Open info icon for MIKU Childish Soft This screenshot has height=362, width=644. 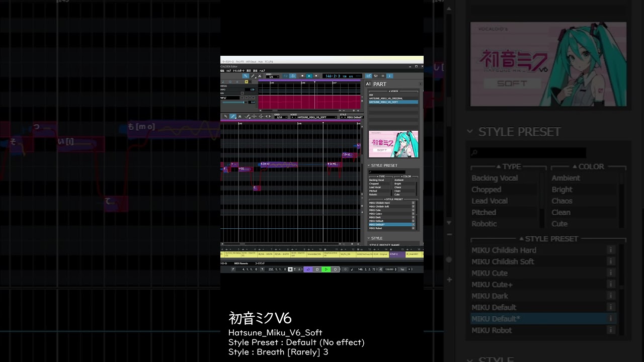tap(413, 207)
